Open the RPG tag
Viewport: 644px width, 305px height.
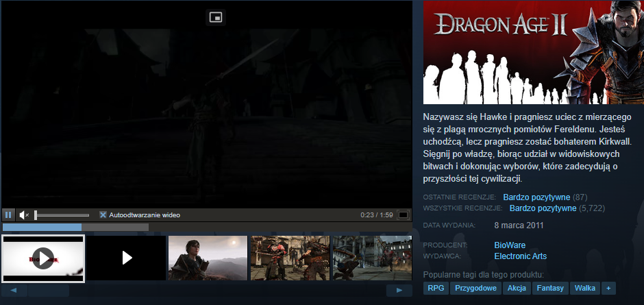click(x=436, y=288)
